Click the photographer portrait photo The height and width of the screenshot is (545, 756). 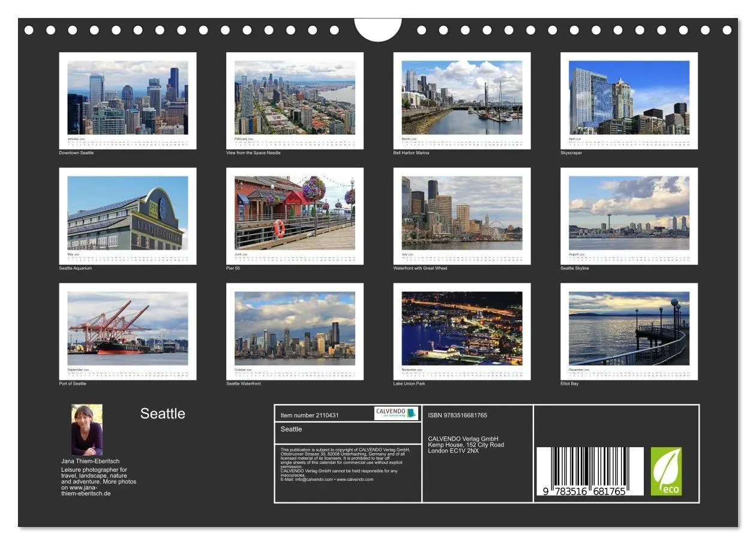(87, 430)
